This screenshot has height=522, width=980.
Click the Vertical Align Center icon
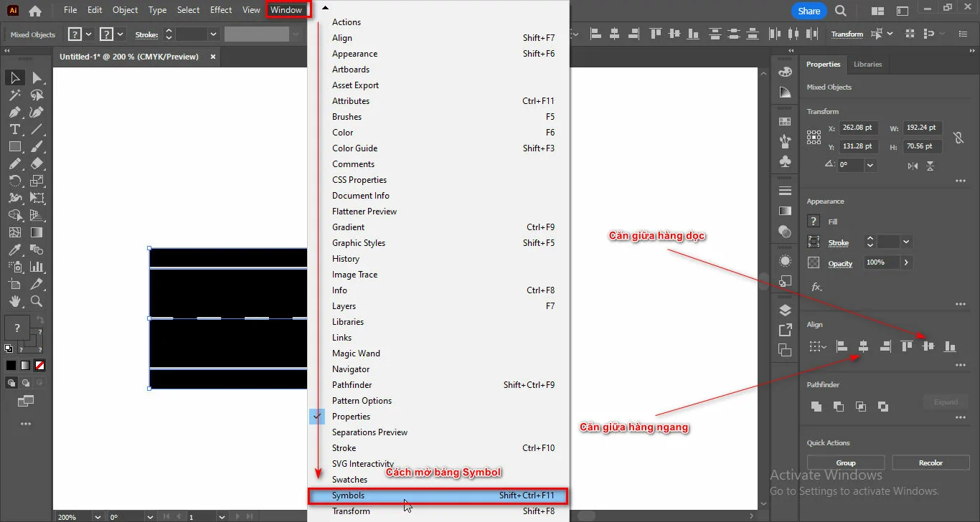point(928,346)
